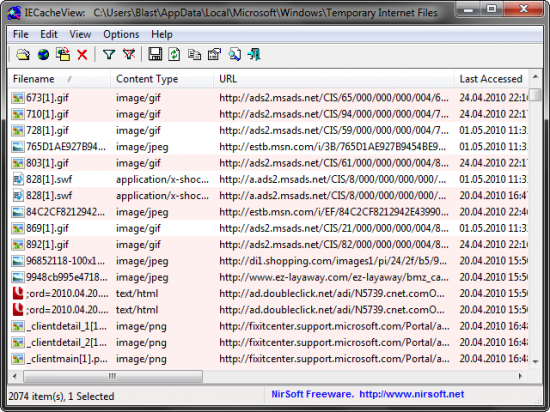Save selected items floppy disk icon

pos(155,55)
